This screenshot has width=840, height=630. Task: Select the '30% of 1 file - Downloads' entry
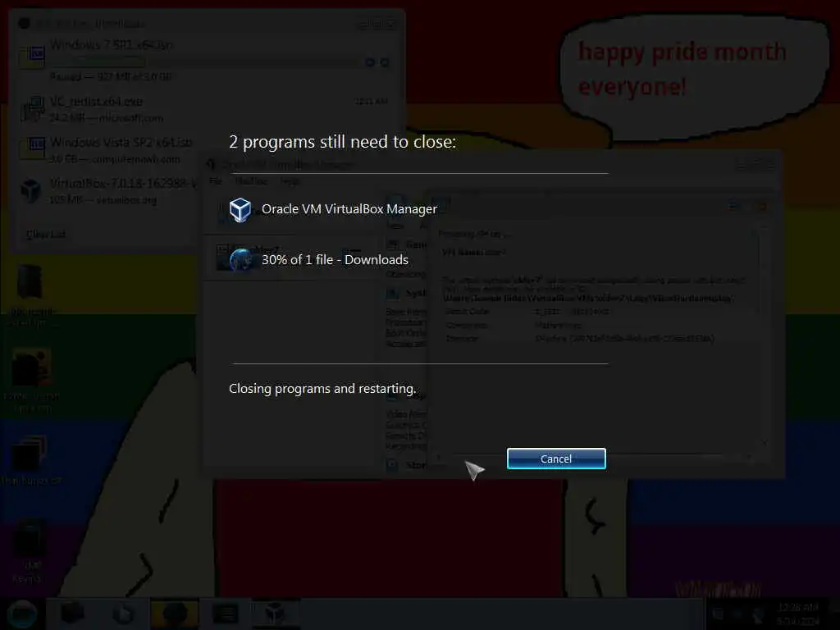click(335, 260)
